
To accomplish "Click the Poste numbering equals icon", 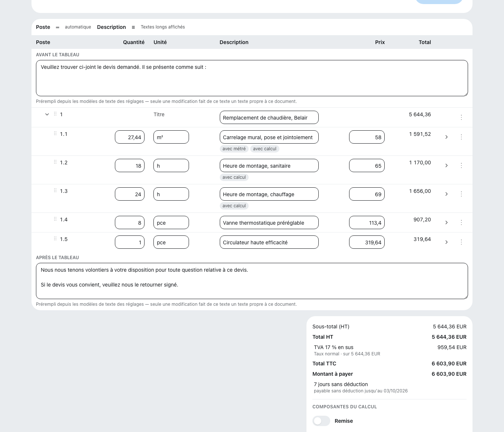I will 57,27.
